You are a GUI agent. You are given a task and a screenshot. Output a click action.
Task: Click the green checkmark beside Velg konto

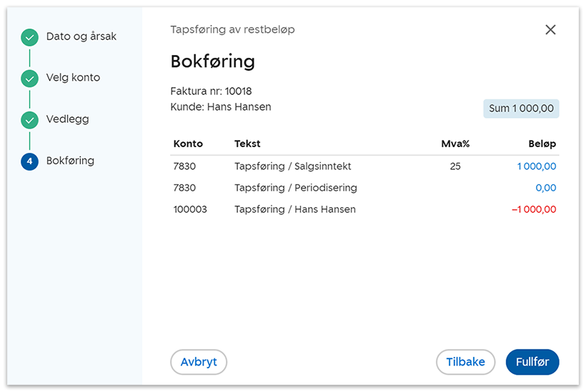pos(29,79)
